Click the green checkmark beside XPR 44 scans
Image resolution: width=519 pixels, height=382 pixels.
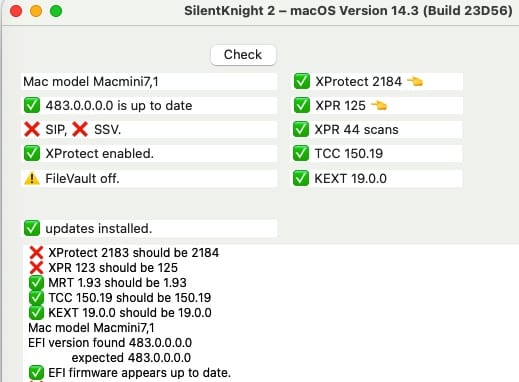301,129
